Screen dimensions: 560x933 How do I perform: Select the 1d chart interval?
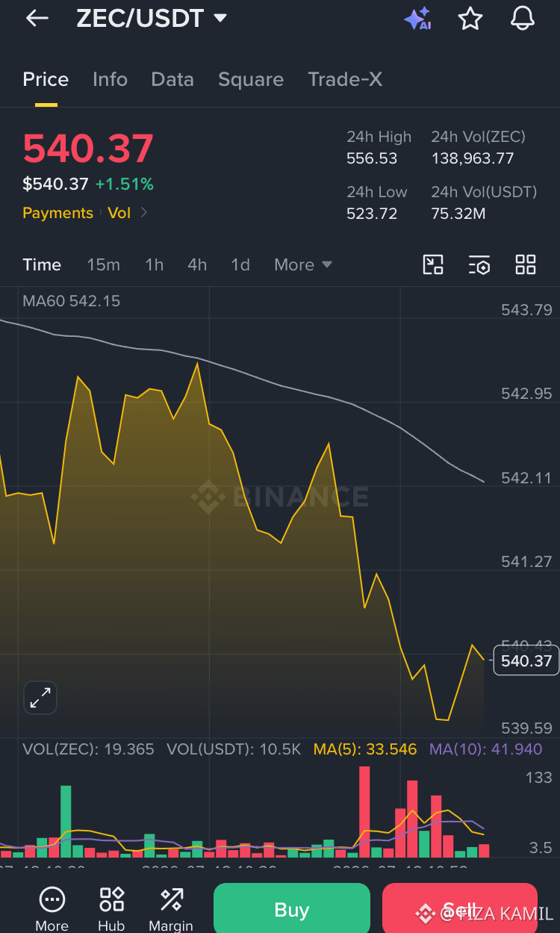240,264
